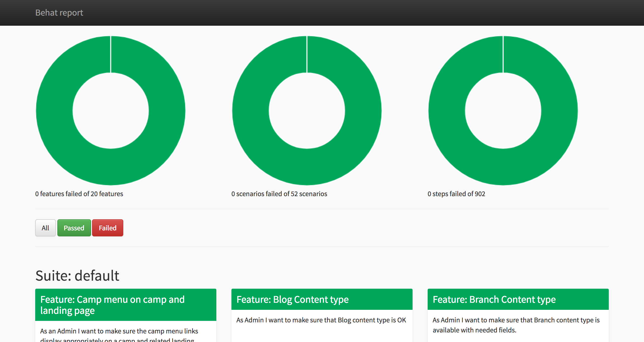This screenshot has height=342, width=644.
Task: Click the white center of features donut
Action: (x=111, y=111)
